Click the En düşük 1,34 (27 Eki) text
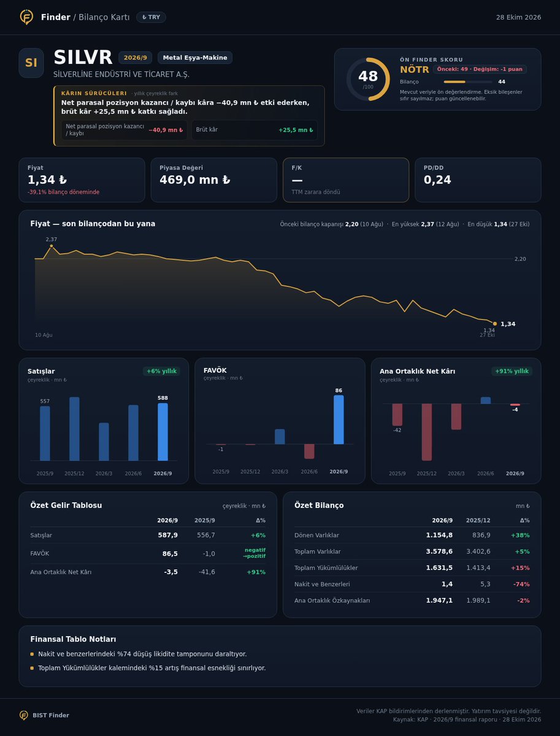 (499, 224)
